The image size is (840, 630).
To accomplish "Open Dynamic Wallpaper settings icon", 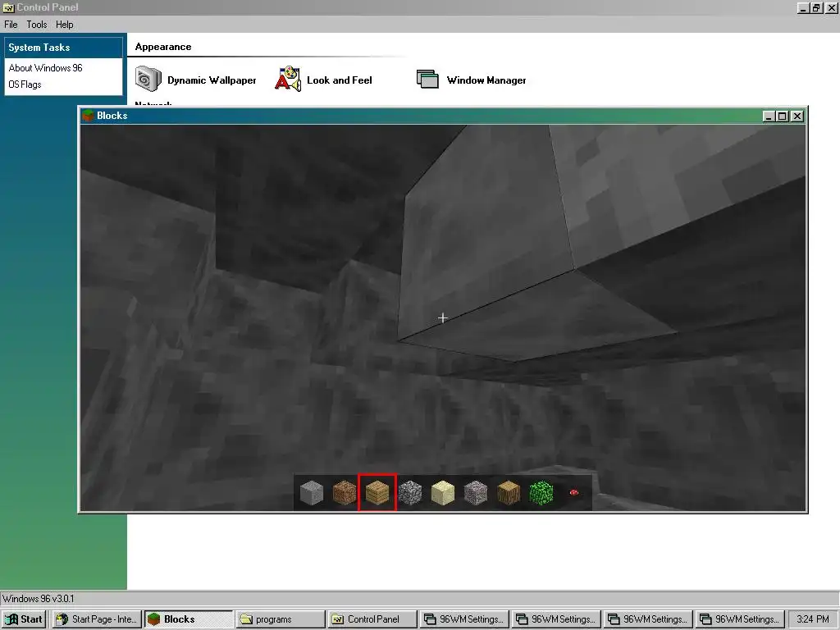I will coord(148,80).
